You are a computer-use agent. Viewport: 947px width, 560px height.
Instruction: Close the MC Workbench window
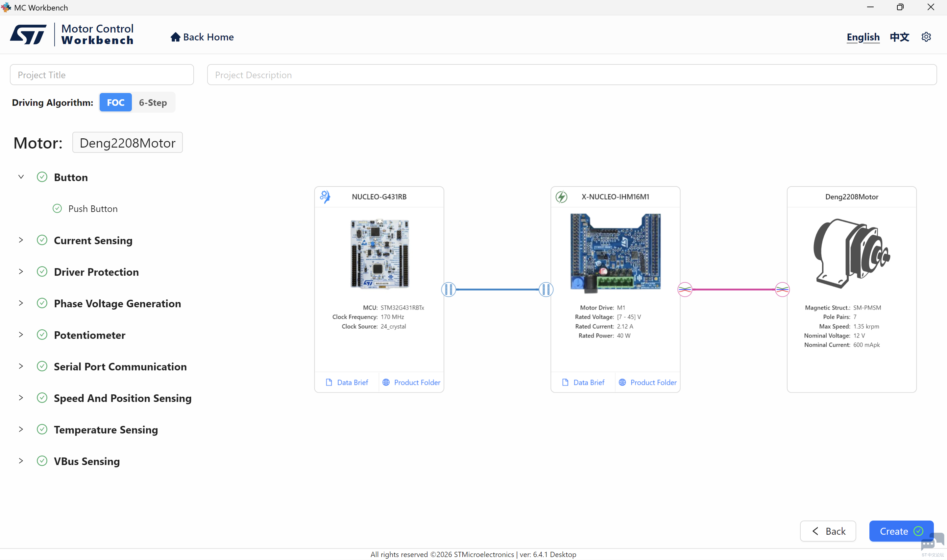(931, 7)
